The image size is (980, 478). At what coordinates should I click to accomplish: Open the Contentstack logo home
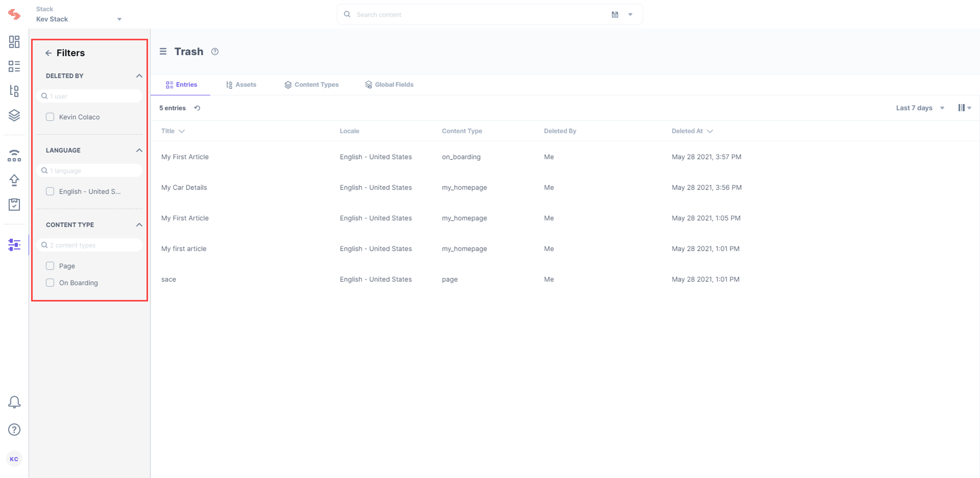(x=14, y=14)
